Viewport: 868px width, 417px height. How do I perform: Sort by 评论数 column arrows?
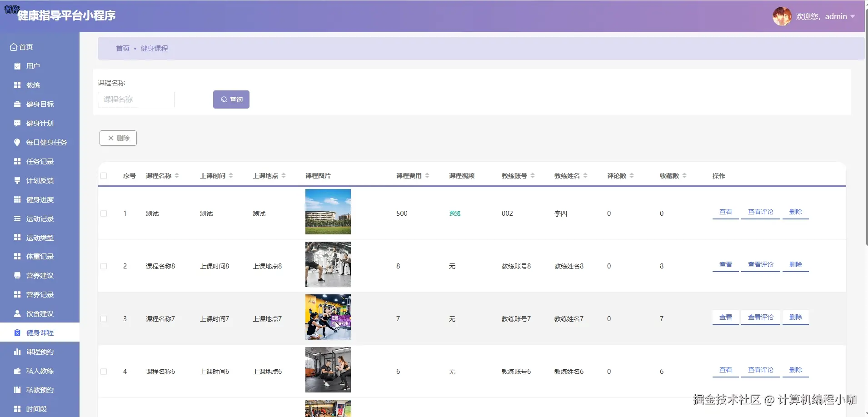click(x=632, y=176)
